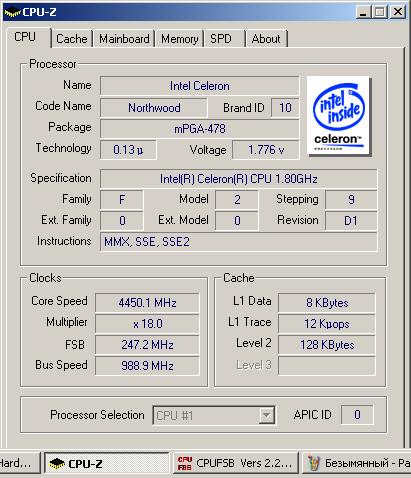Click the CPU #1 combo box

point(214,415)
